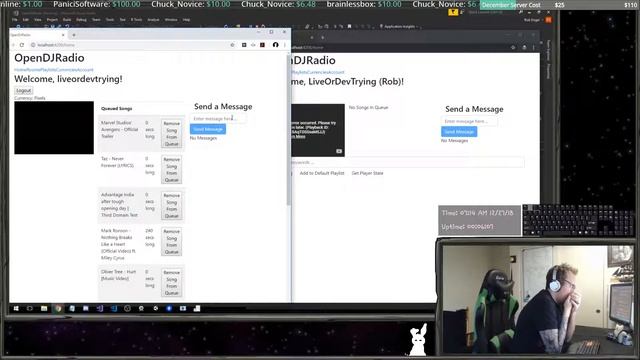Click the Logout button
This screenshot has width=640, height=360.
click(23, 91)
